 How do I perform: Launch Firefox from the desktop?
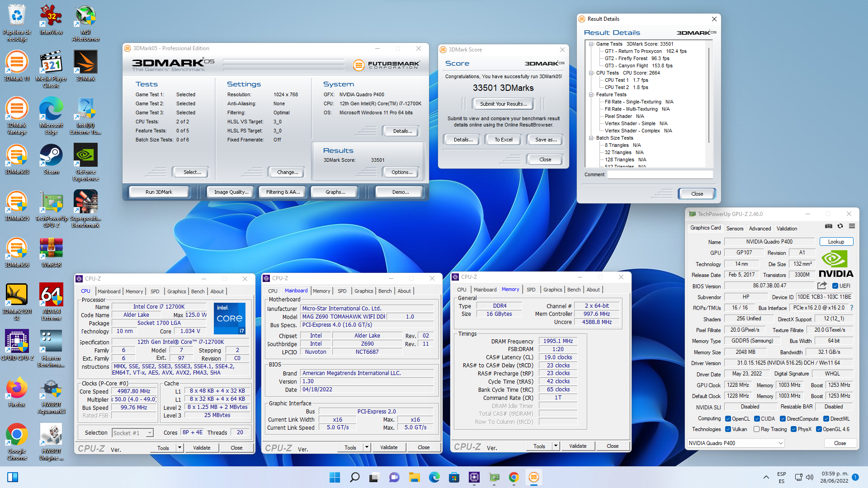(x=17, y=392)
